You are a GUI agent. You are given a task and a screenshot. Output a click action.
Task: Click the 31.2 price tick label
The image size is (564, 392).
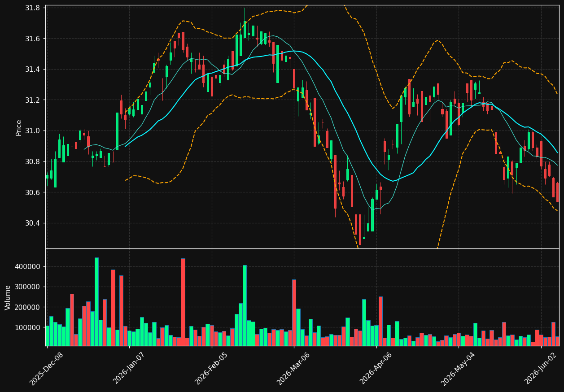pos(32,100)
